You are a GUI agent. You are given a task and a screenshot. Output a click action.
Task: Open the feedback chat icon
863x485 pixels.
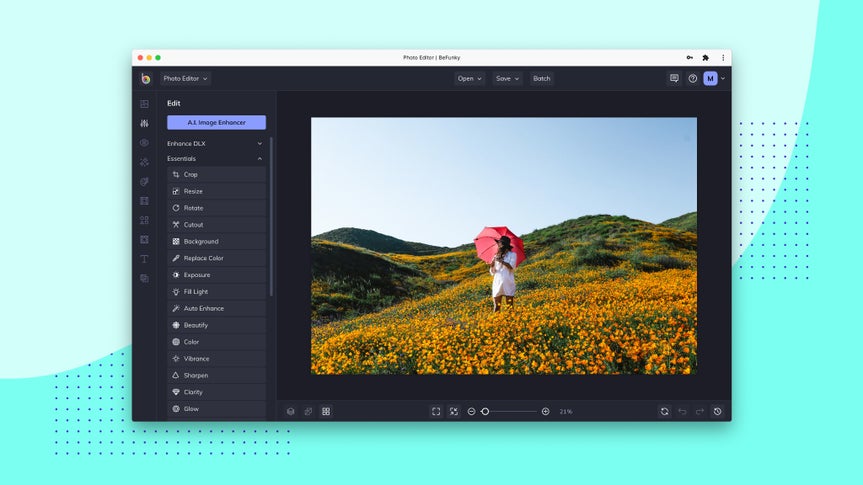[674, 78]
